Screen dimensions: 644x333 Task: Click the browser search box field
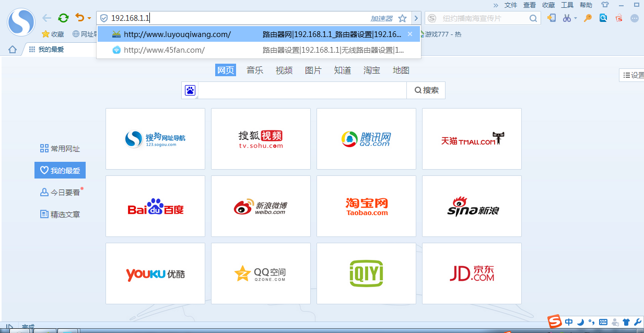coord(482,18)
